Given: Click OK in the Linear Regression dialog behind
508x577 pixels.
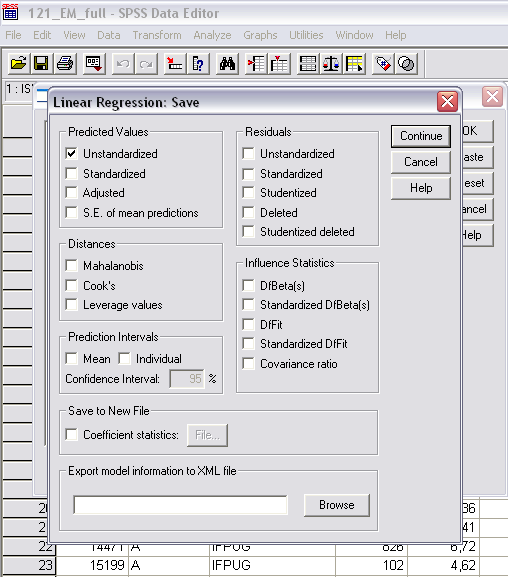Looking at the screenshot, I should click(x=477, y=131).
